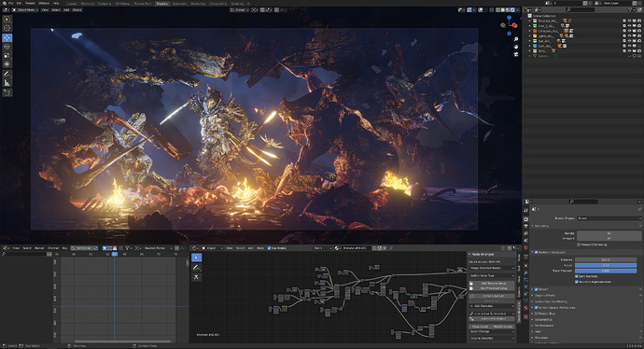Screen dimensions: 644x349
Task: Select the Measure tool
Action: click(7, 83)
